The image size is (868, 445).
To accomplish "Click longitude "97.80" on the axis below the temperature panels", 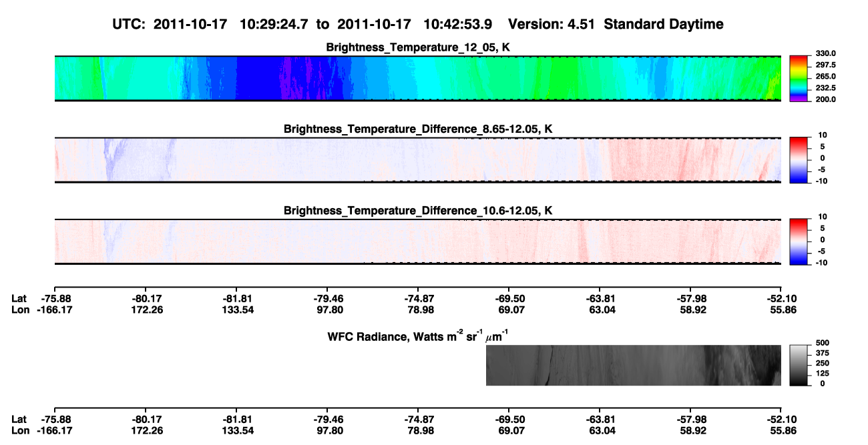I will [327, 310].
